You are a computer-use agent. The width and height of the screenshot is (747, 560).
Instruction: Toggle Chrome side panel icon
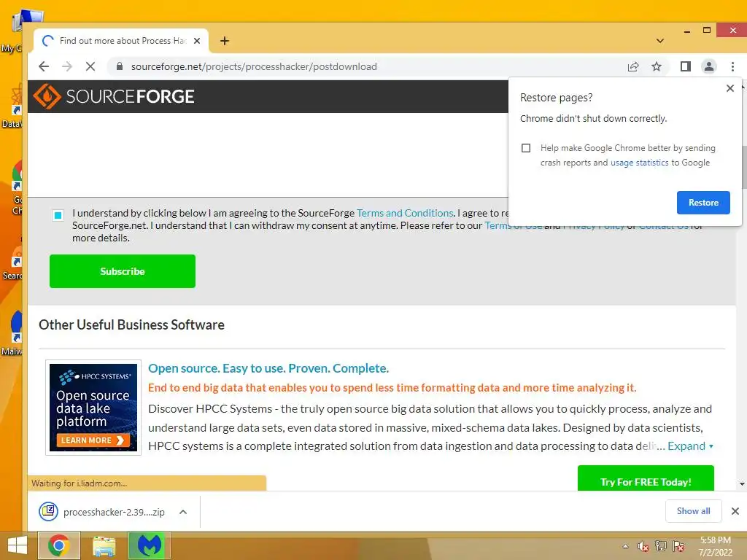(686, 66)
